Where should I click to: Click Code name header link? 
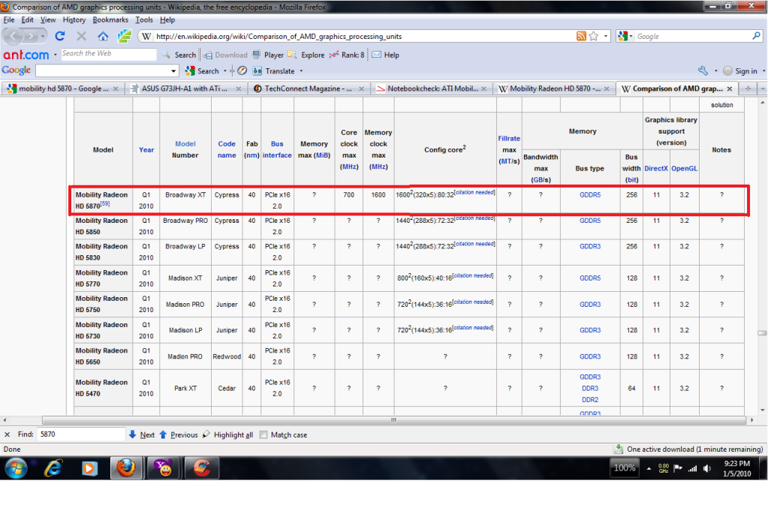tap(227, 149)
